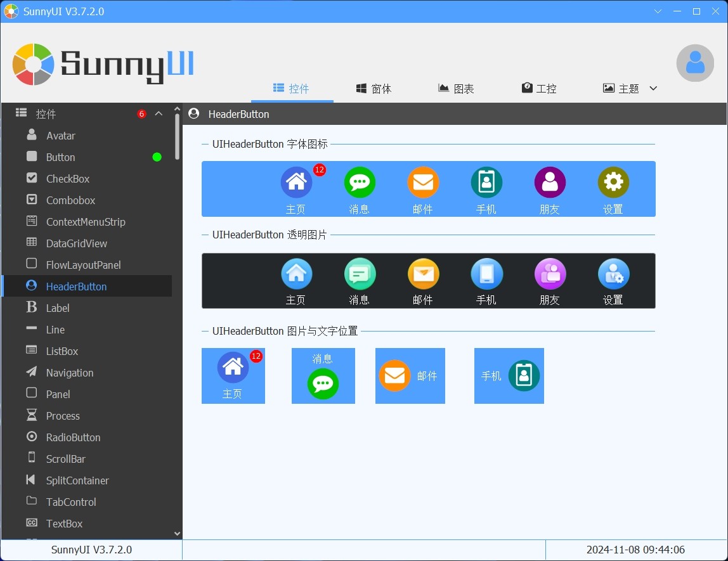Click the sidebar scroll down arrow
The height and width of the screenshot is (561, 728).
point(177,534)
